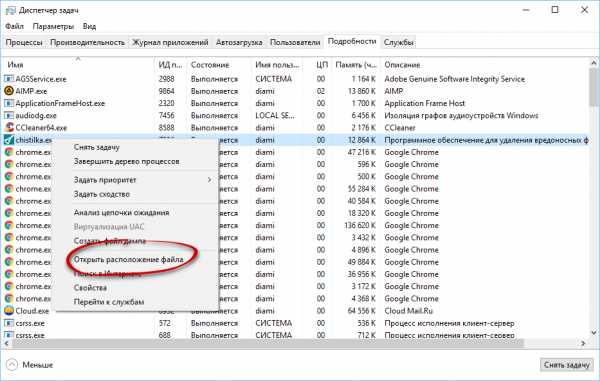600x381 pixels.
Task: Choose Открыть расположение файла
Action: [x=128, y=259]
